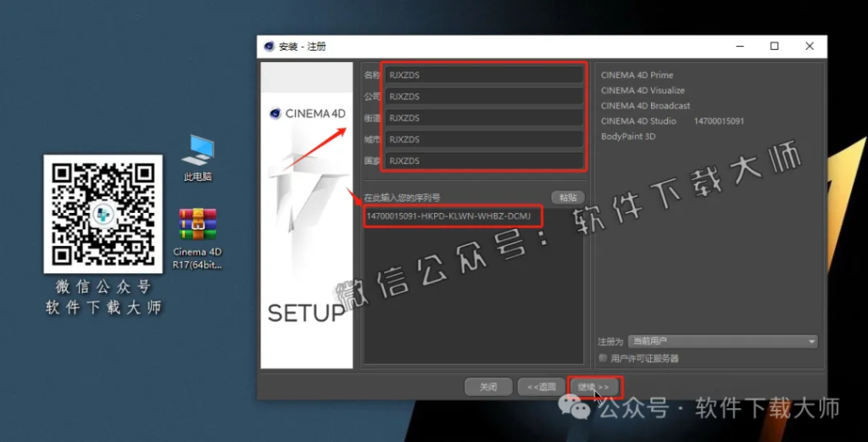The image size is (868, 442).
Task: Click the Cinema 4D logo in title bar
Action: point(269,47)
